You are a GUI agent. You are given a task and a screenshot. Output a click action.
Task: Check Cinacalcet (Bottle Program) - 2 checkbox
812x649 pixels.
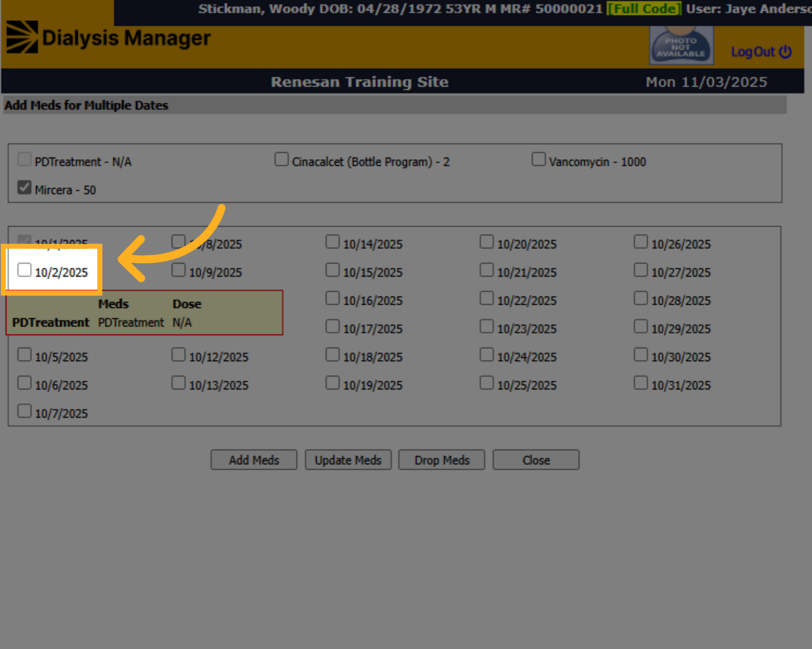coord(282,159)
